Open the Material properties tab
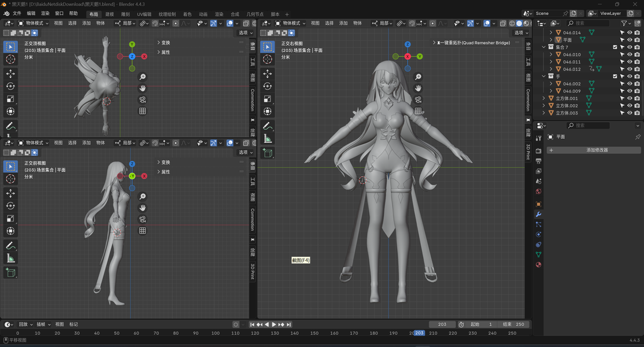The width and height of the screenshot is (644, 347). point(538,265)
